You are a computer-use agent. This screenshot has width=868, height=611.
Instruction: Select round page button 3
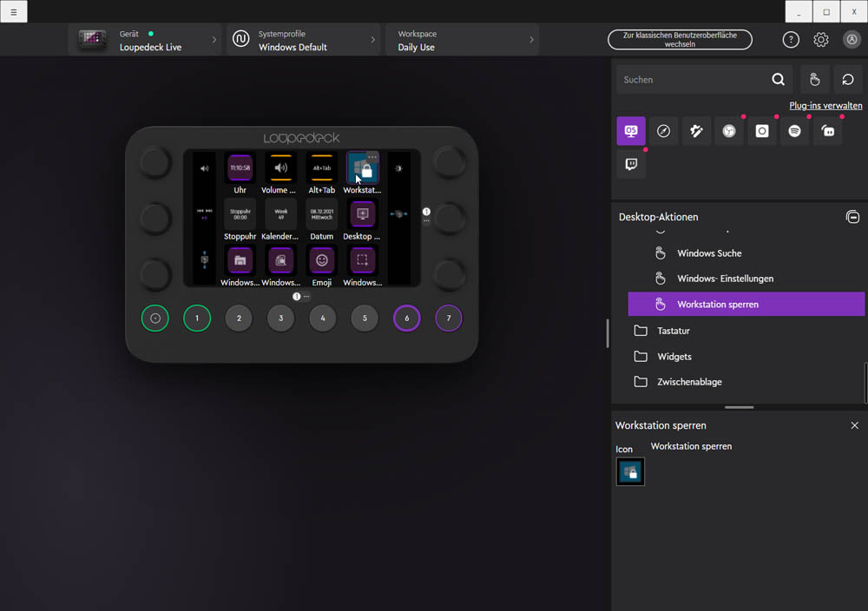click(x=280, y=319)
